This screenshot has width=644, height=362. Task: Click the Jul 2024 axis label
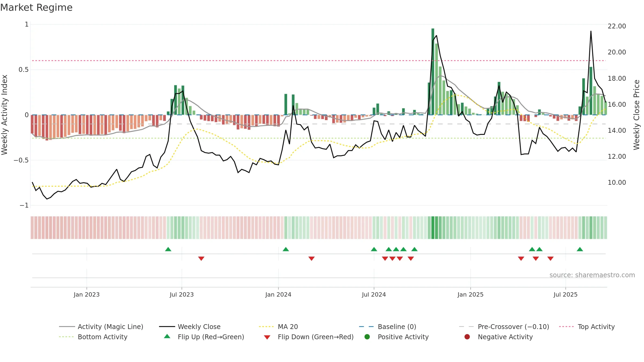[374, 294]
